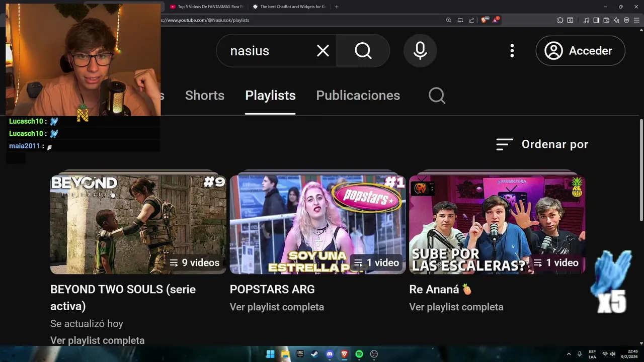Switch to the best ChatBot and Widgets tab
The width and height of the screenshot is (644, 362).
click(x=289, y=7)
